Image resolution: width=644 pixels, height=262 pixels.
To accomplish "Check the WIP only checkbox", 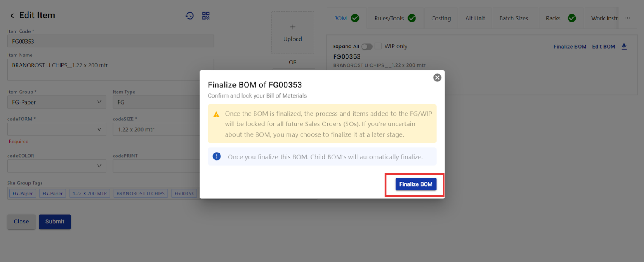I will [378, 46].
